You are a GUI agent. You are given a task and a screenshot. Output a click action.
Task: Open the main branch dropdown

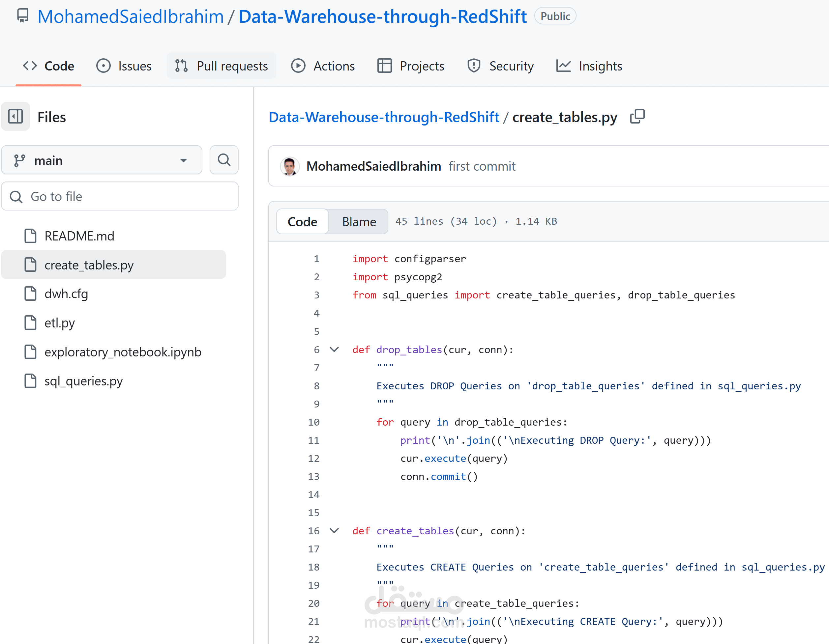tap(102, 160)
